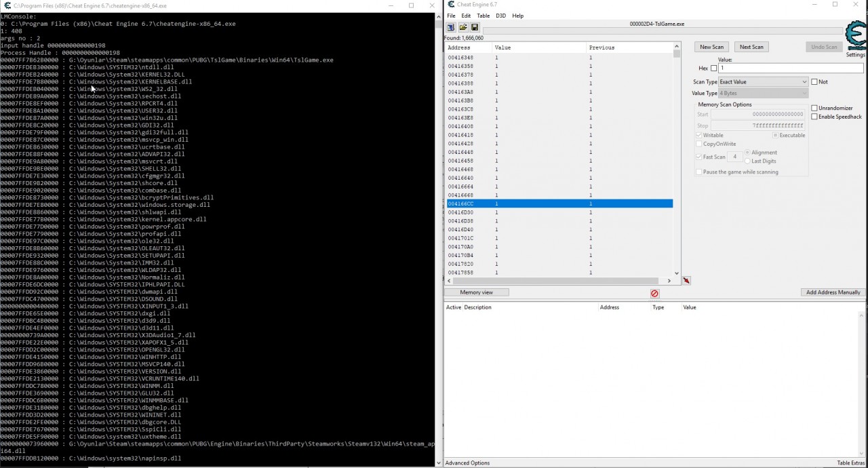The image size is (868, 468).
Task: Click the results list vertical scrollbar
Action: click(676, 159)
